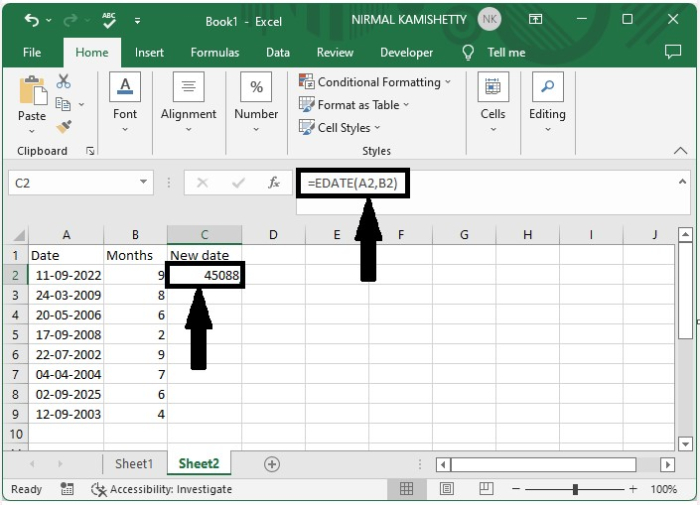Select the Format Painter brush
This screenshot has width=700, height=505.
[64, 127]
